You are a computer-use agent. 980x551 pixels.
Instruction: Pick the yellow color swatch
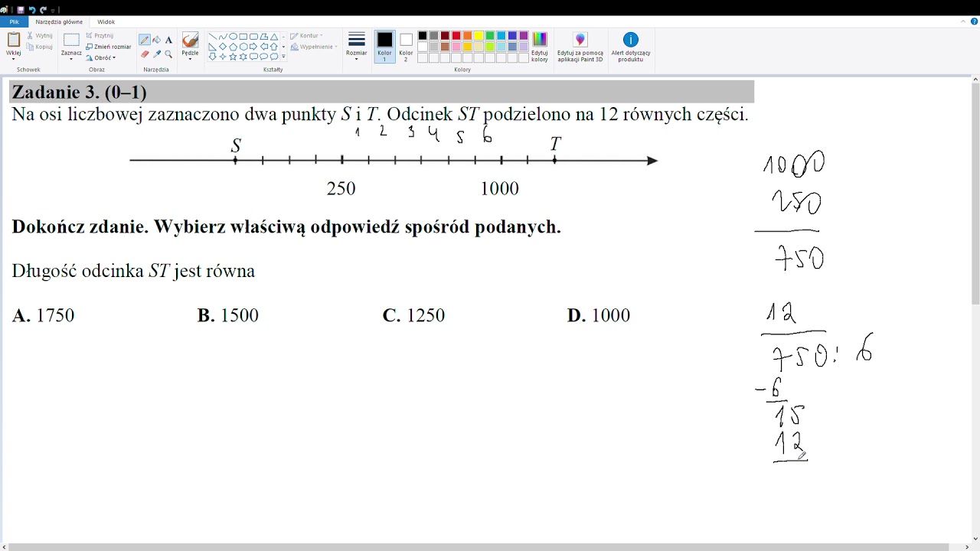479,36
